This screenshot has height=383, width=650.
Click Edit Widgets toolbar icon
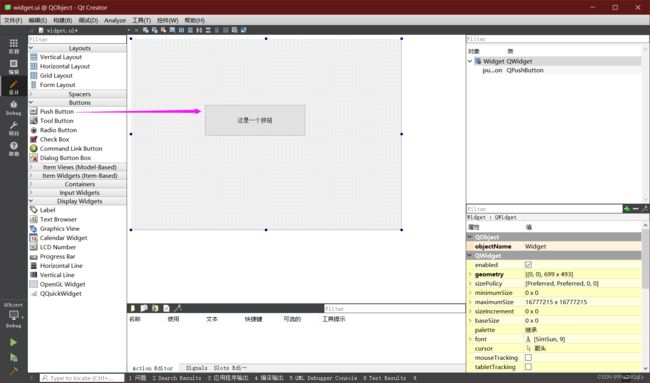coord(146,30)
